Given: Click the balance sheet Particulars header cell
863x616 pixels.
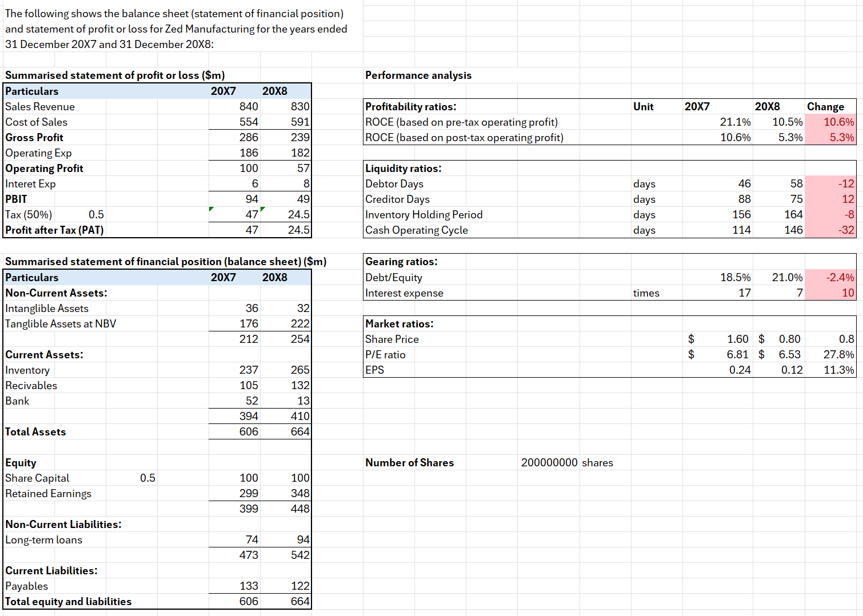Looking at the screenshot, I should pos(31,277).
